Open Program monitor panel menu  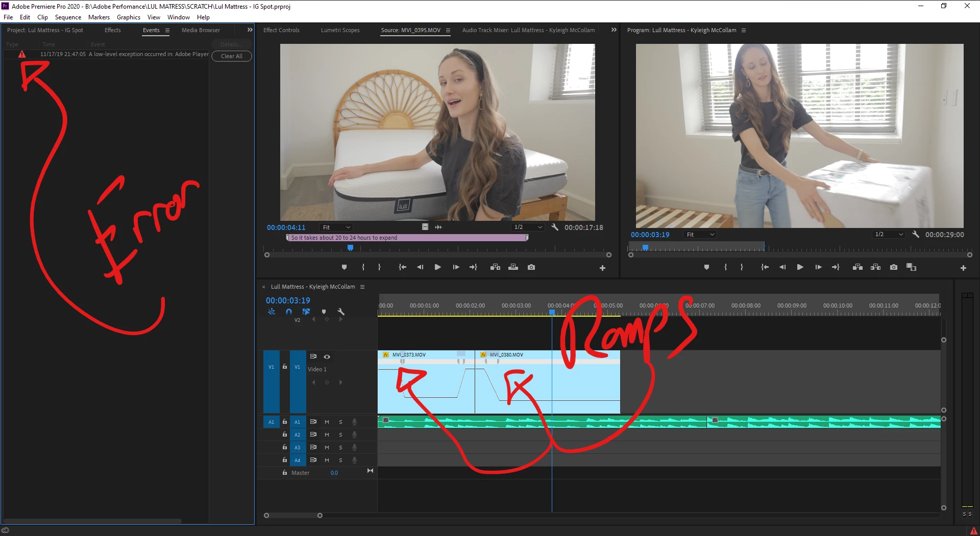[744, 31]
